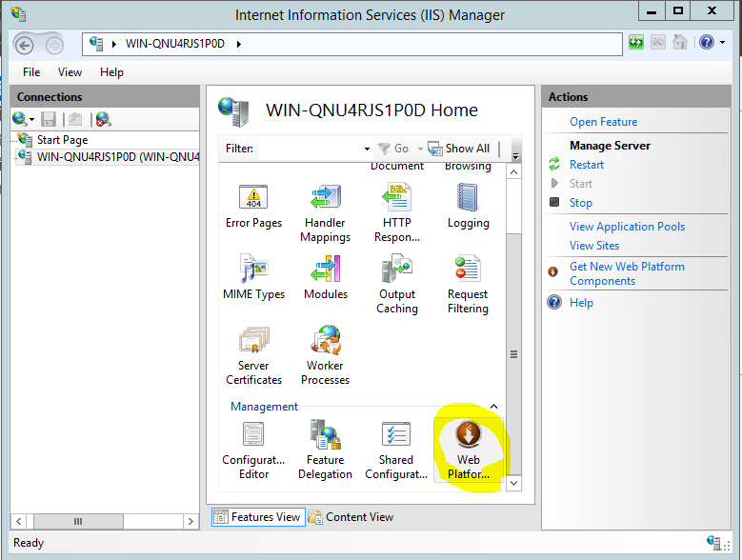Viewport: 742px width, 560px height.
Task: Click the stop loading toolbar icon
Action: [658, 43]
